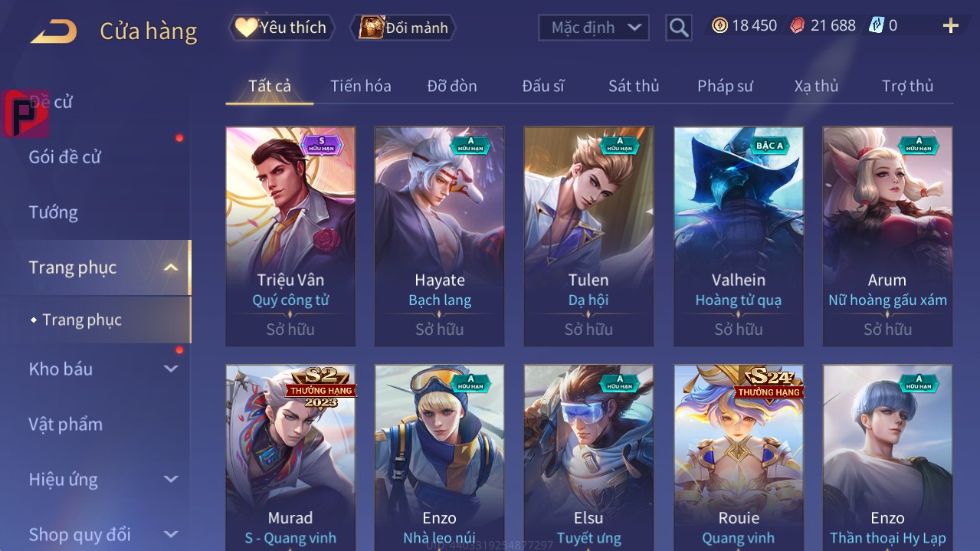Open Đổi mảnh chest exchange
980x551 pixels.
pyautogui.click(x=403, y=28)
